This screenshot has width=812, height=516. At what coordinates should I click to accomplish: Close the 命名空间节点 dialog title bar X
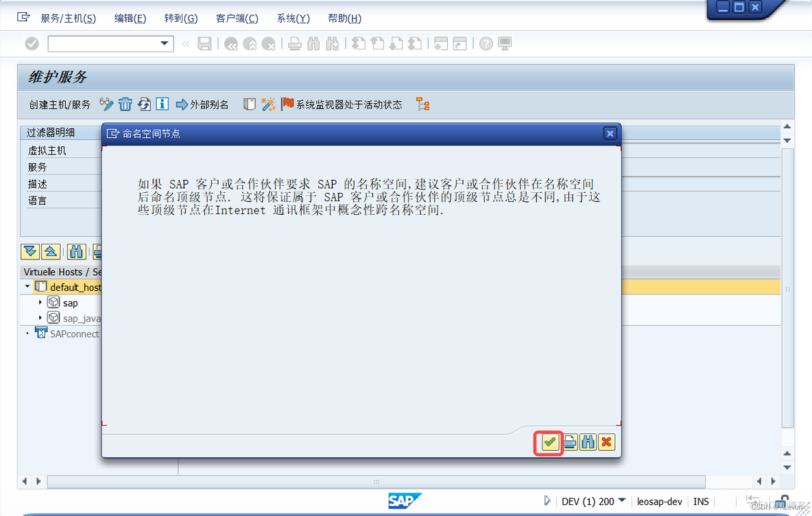coord(610,134)
